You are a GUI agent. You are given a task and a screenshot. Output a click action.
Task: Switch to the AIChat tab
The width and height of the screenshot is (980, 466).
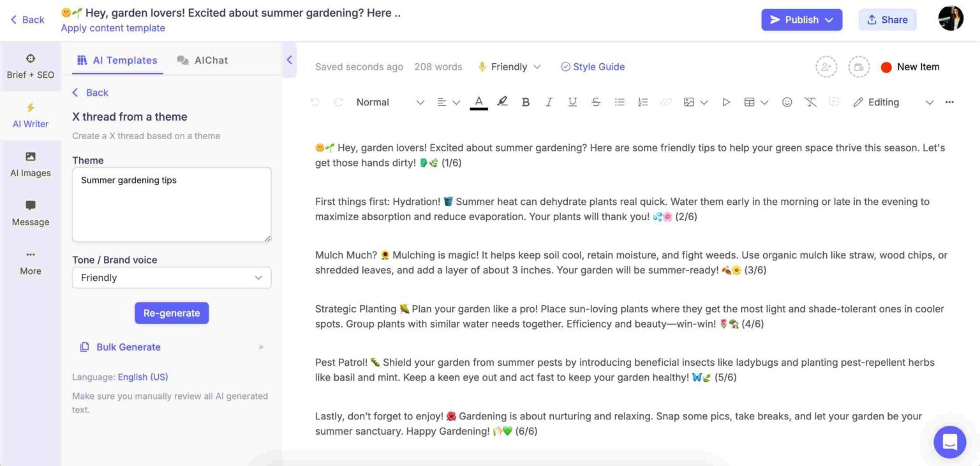click(x=202, y=60)
